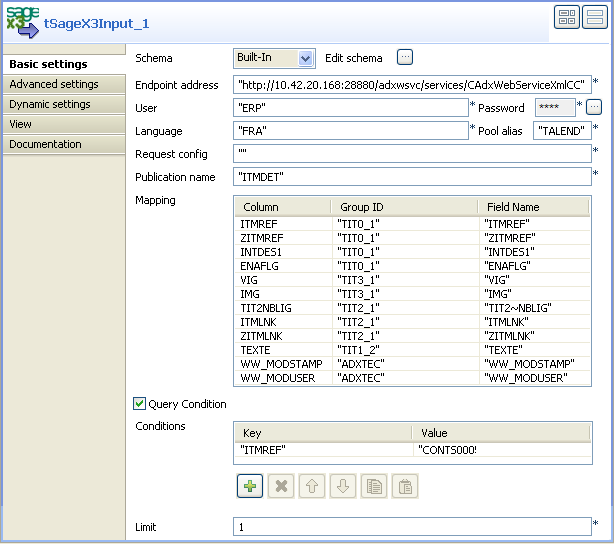Open the Advanced settings tab
Image resolution: width=614 pixels, height=544 pixels.
pos(54,85)
